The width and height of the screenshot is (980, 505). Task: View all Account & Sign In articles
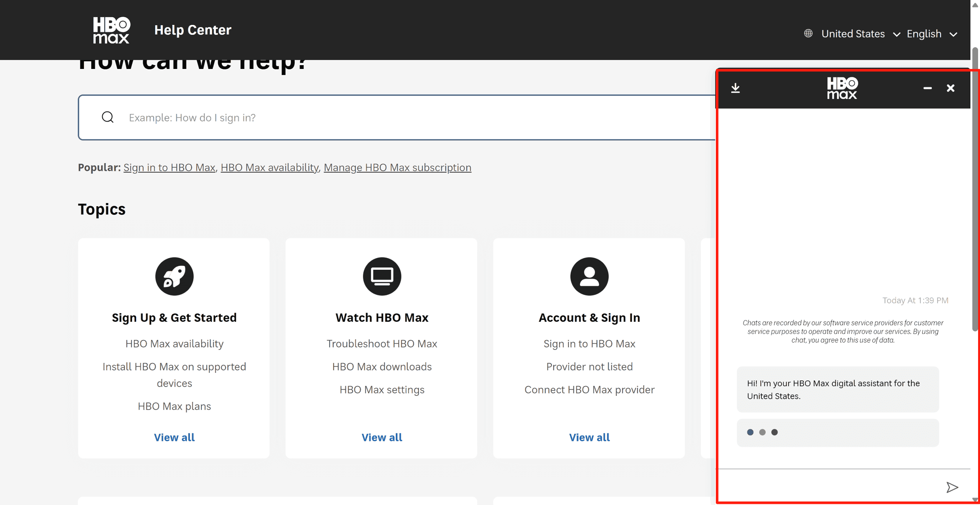point(589,437)
